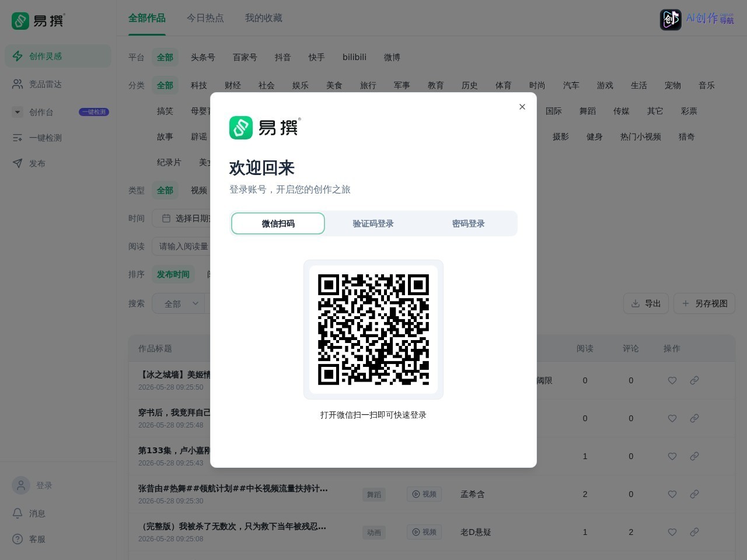Close the login dialog with the X
747x560 pixels.
[522, 107]
